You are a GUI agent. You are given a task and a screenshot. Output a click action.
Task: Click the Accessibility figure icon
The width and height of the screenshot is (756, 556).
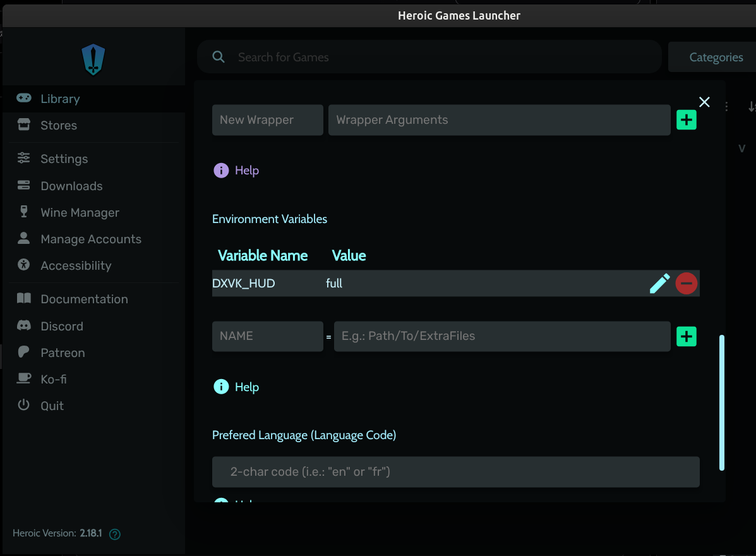[23, 264]
